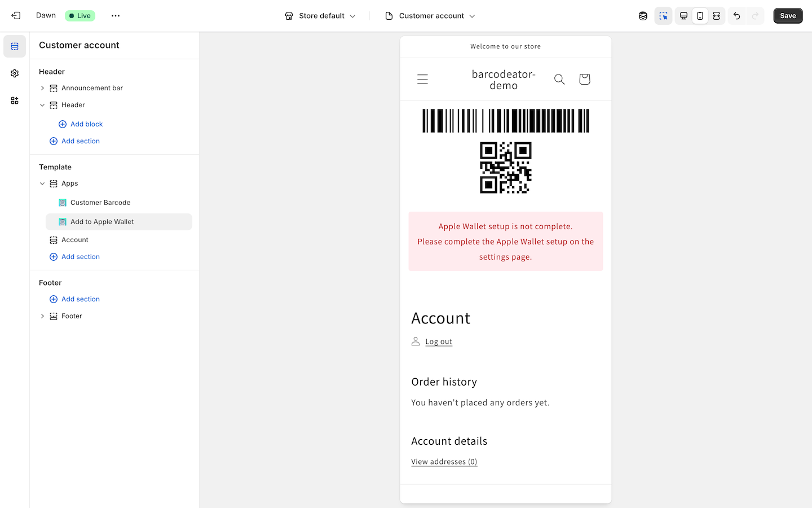Viewport: 812px width, 508px height.
Task: Switch preview to desktop view
Action: coord(683,15)
